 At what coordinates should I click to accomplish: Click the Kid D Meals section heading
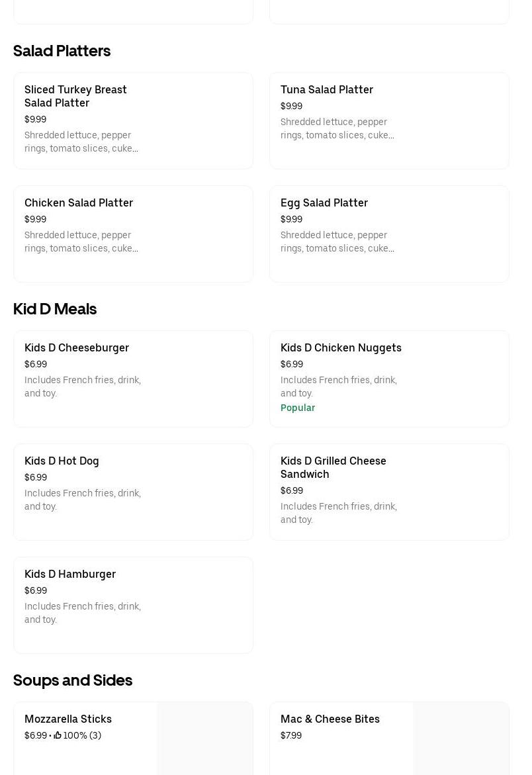pos(55,309)
